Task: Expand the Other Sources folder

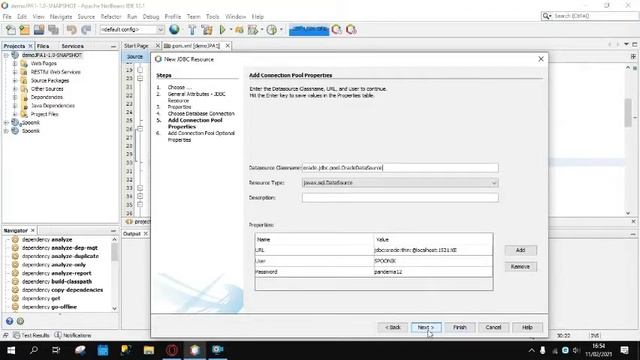Action: pyautogui.click(x=15, y=89)
